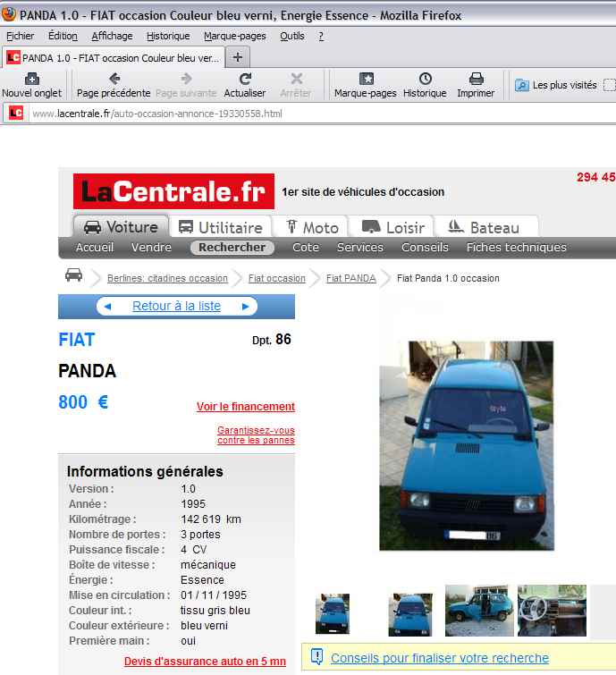The height and width of the screenshot is (675, 616).
Task: Click the Dpt. 86 text
Action: (272, 339)
